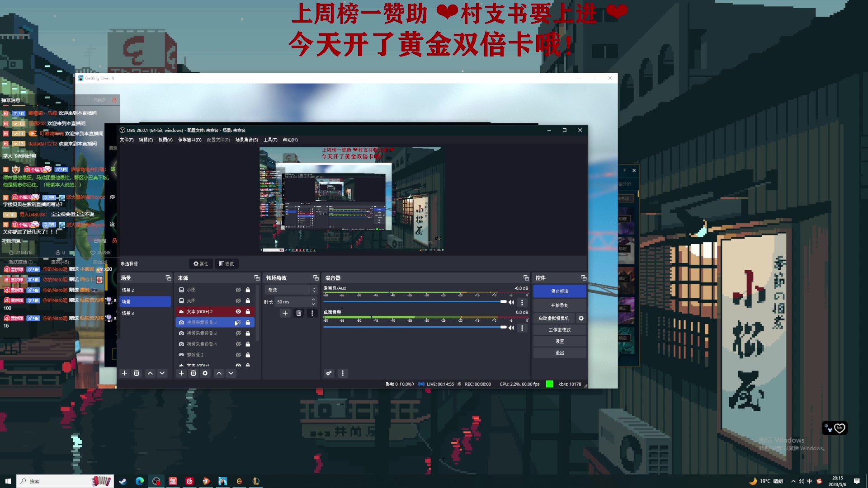Decrease the 时长 duration stepper
868x488 pixels.
coord(313,304)
